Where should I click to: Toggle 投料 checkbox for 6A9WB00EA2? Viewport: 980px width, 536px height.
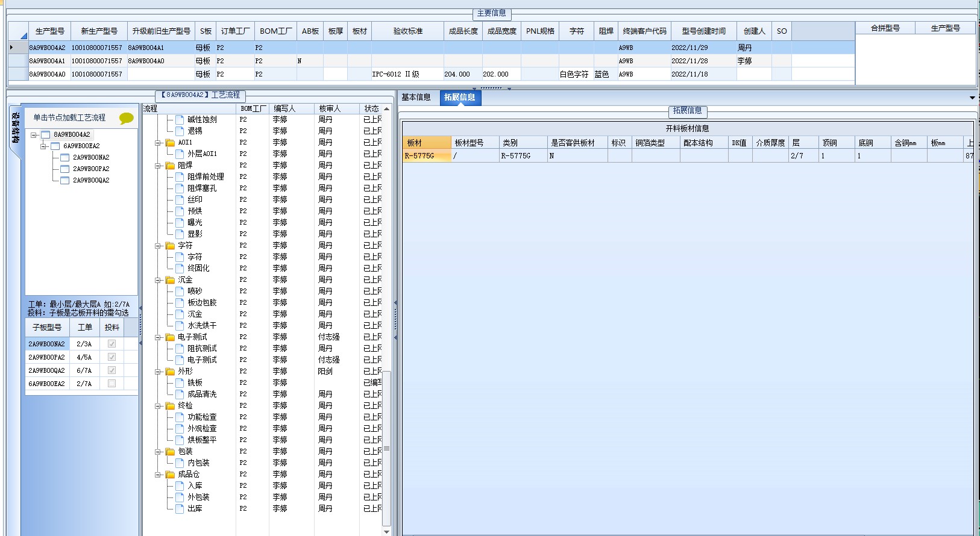click(112, 384)
